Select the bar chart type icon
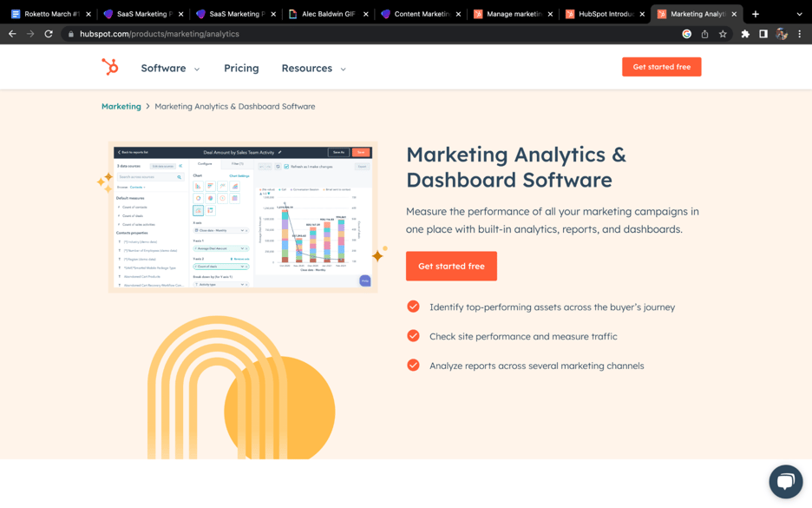The width and height of the screenshot is (812, 508). [x=198, y=187]
